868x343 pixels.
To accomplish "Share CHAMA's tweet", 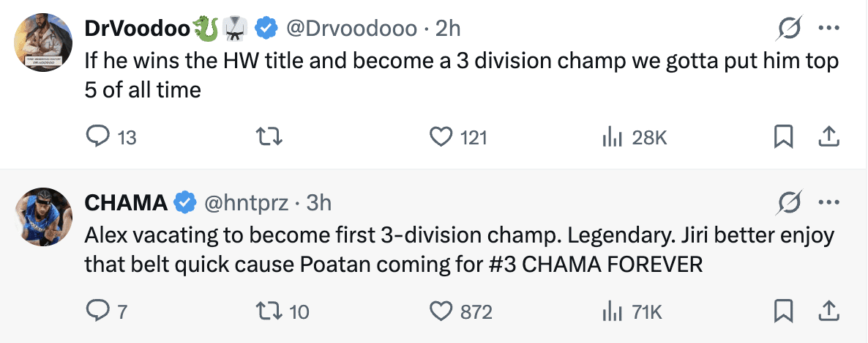I will coord(828,311).
